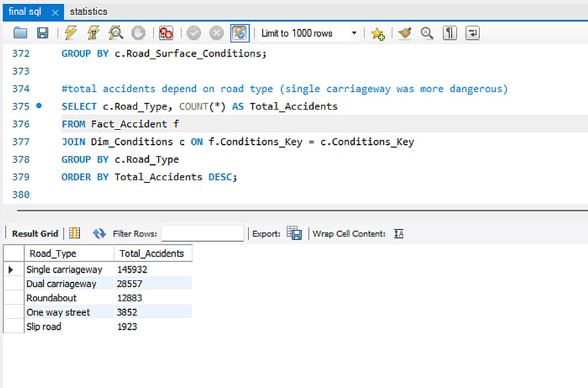
Task: Select the Dual carriageway cell
Action: pyautogui.click(x=69, y=284)
